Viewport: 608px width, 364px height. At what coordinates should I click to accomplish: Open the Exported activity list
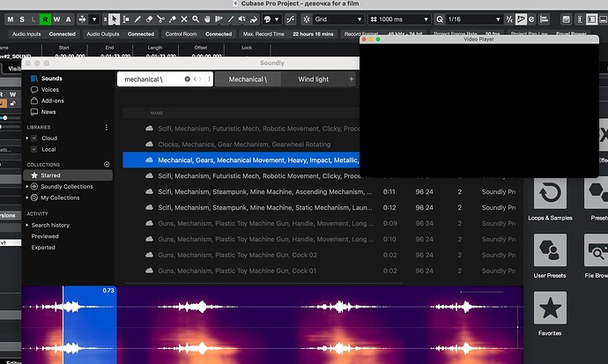pos(43,248)
